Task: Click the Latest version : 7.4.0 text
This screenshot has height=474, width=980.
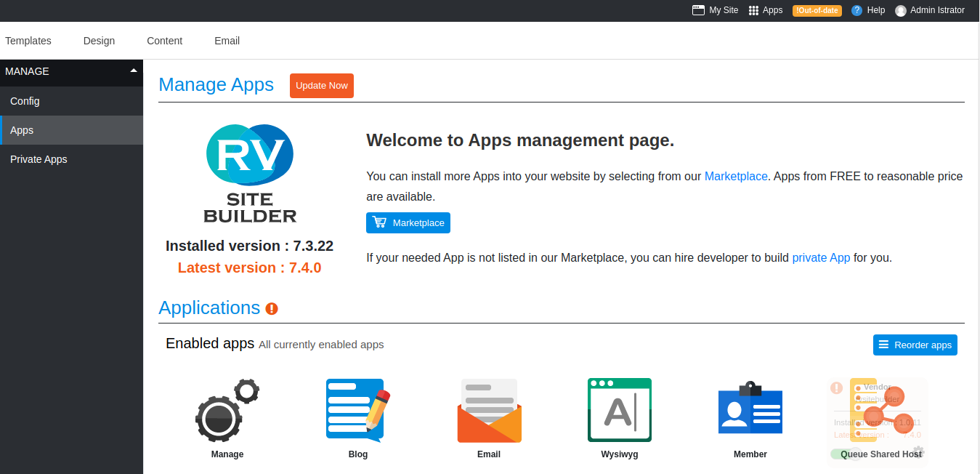Action: (x=250, y=268)
